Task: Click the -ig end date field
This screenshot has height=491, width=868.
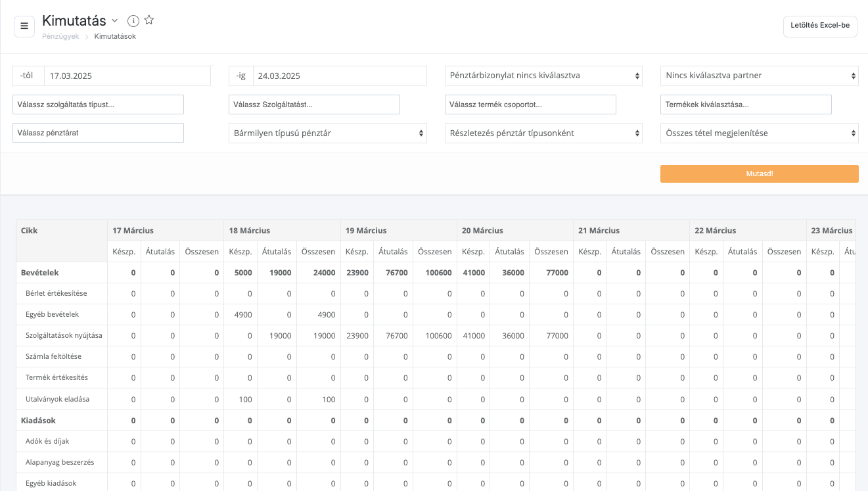Action: click(339, 76)
